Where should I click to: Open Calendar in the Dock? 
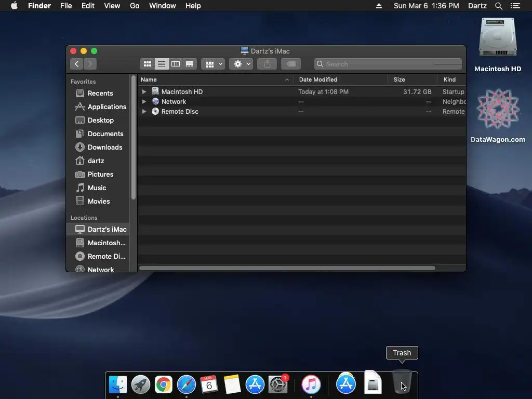pos(209,384)
